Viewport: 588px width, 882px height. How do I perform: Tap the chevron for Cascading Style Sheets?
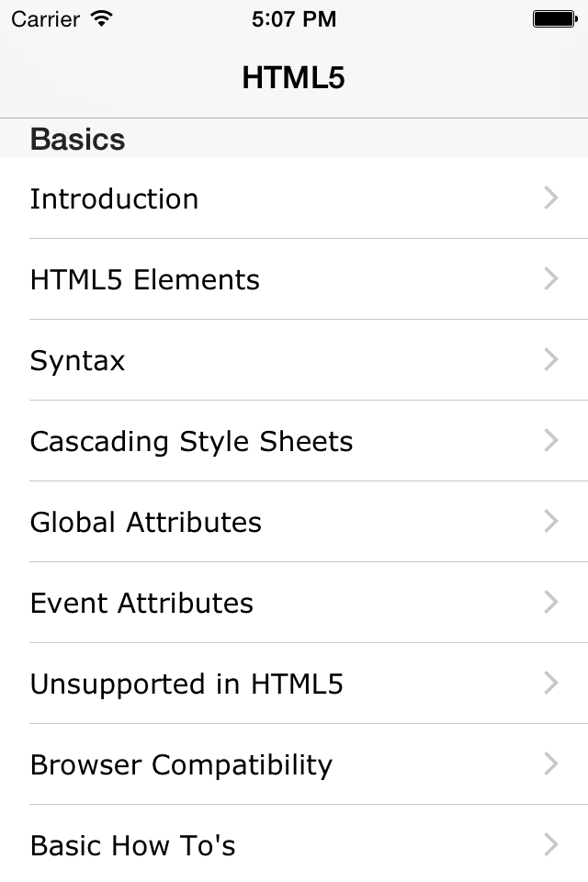(x=550, y=441)
